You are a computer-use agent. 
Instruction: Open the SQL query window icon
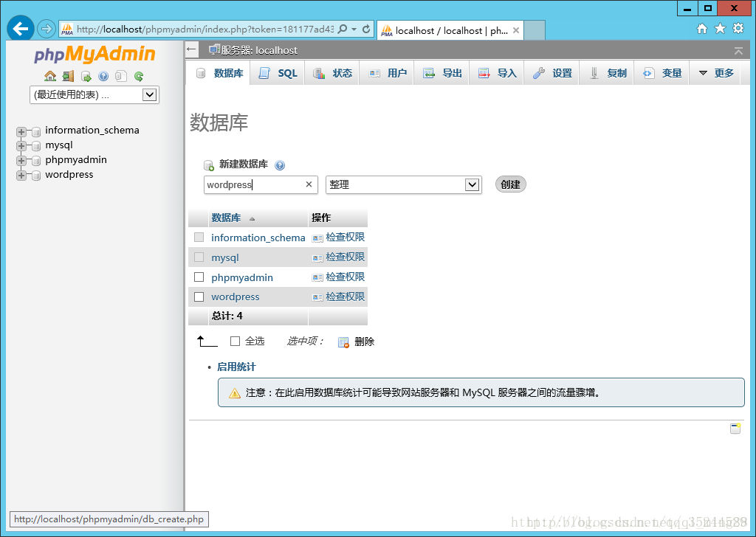(x=86, y=76)
